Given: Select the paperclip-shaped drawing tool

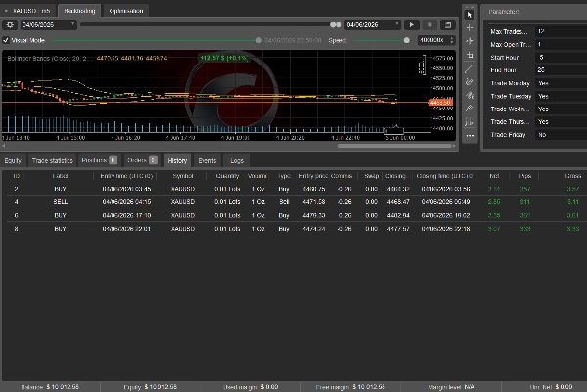Looking at the screenshot, I should pos(469,81).
